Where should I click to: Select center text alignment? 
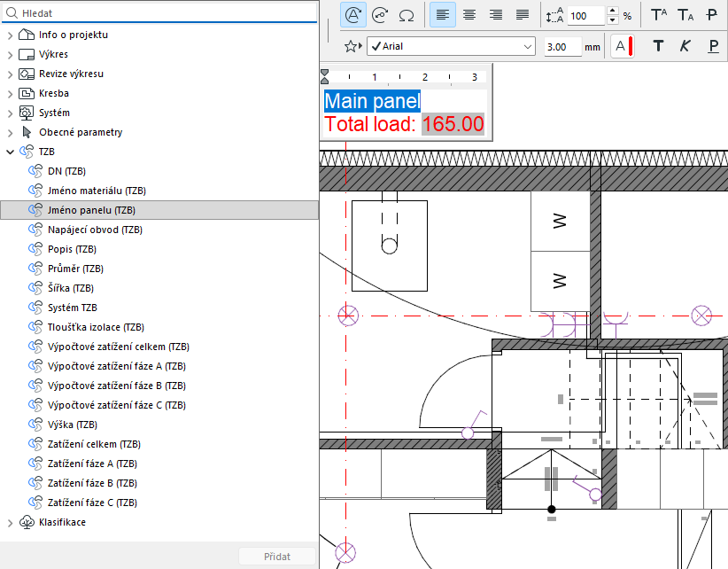coord(469,15)
